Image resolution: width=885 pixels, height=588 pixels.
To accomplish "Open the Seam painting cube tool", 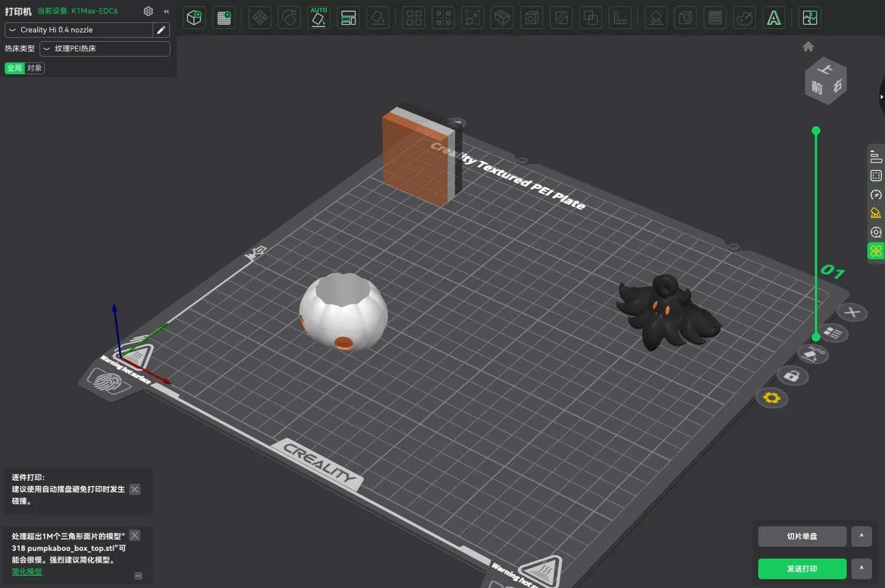I will [x=685, y=18].
